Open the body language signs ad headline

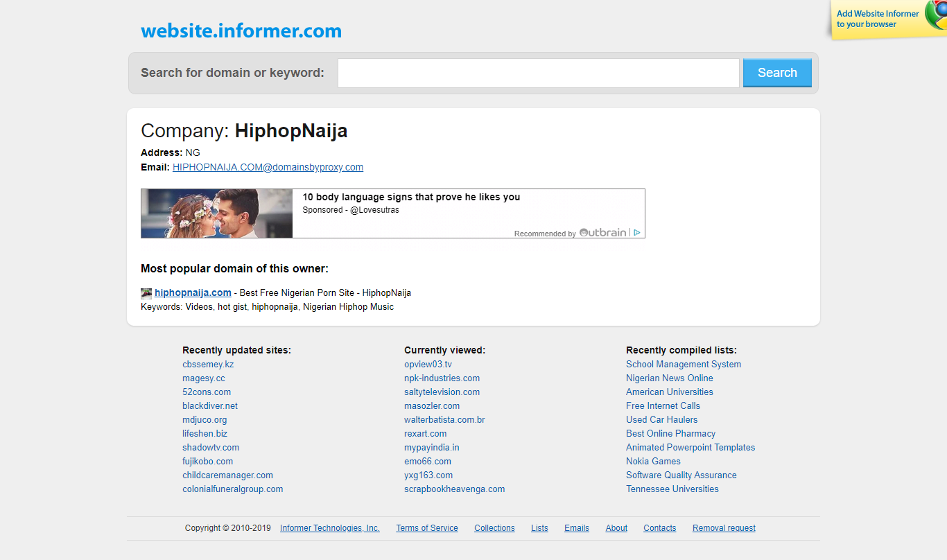click(411, 197)
